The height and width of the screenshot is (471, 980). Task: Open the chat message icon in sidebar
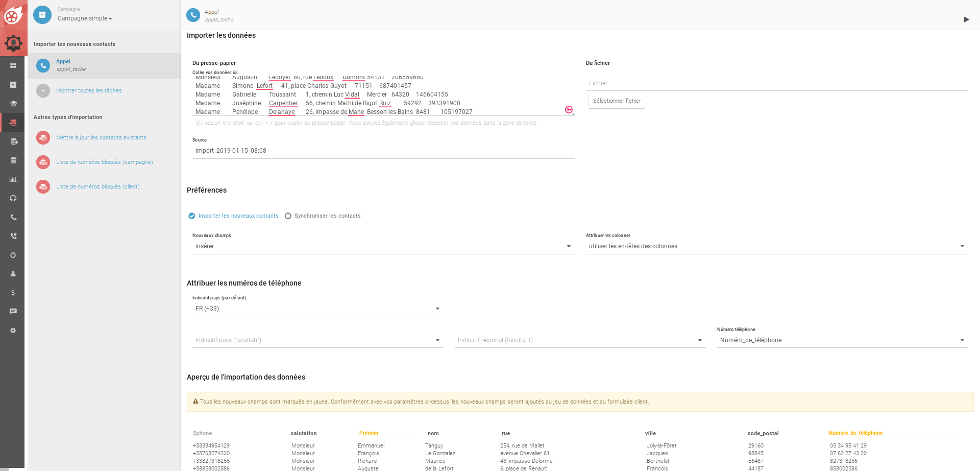pos(13,312)
